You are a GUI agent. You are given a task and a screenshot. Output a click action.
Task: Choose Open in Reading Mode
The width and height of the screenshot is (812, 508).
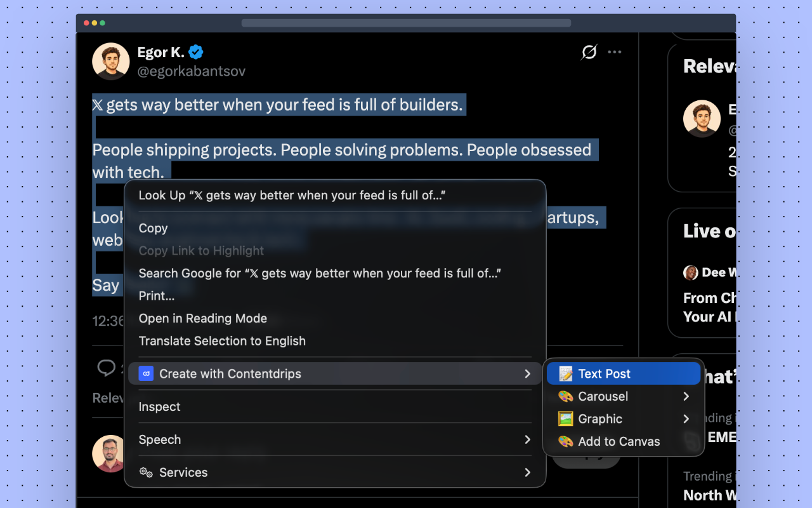(x=335, y=318)
